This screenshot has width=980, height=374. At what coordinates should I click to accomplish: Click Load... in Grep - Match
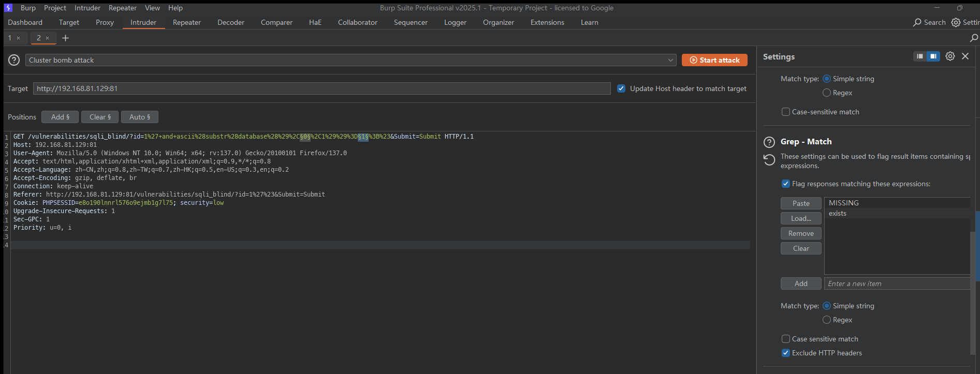[x=801, y=218]
